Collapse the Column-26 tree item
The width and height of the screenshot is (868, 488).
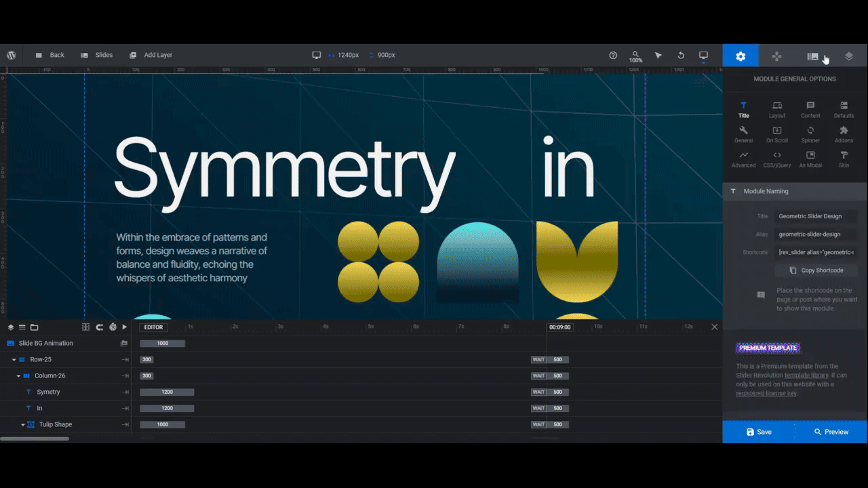point(19,376)
